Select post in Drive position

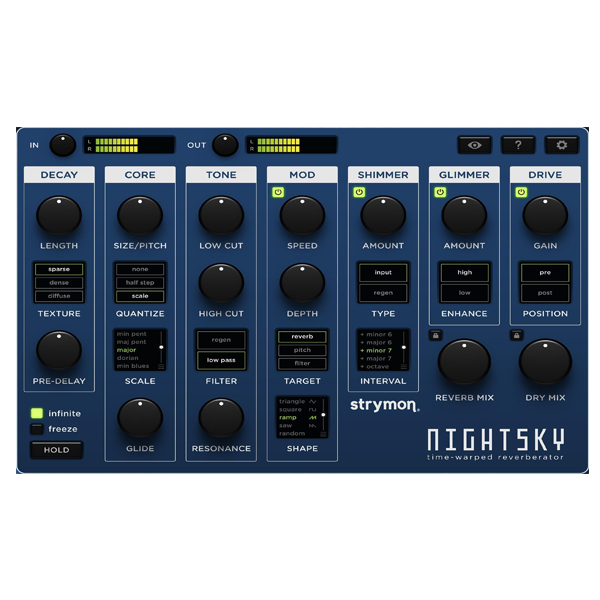(x=545, y=292)
